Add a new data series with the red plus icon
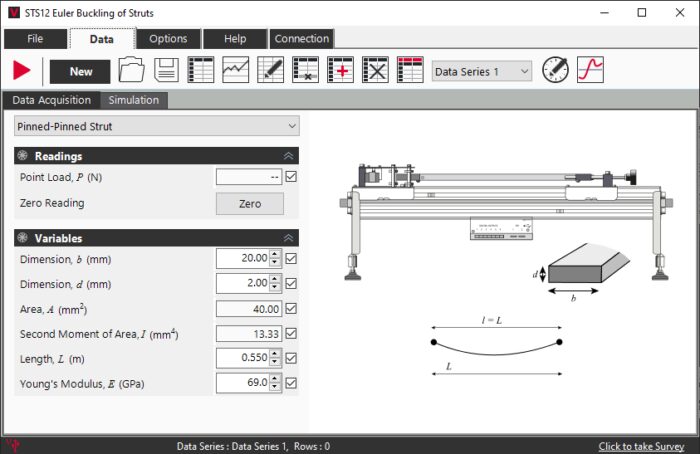The image size is (700, 454). pyautogui.click(x=340, y=70)
